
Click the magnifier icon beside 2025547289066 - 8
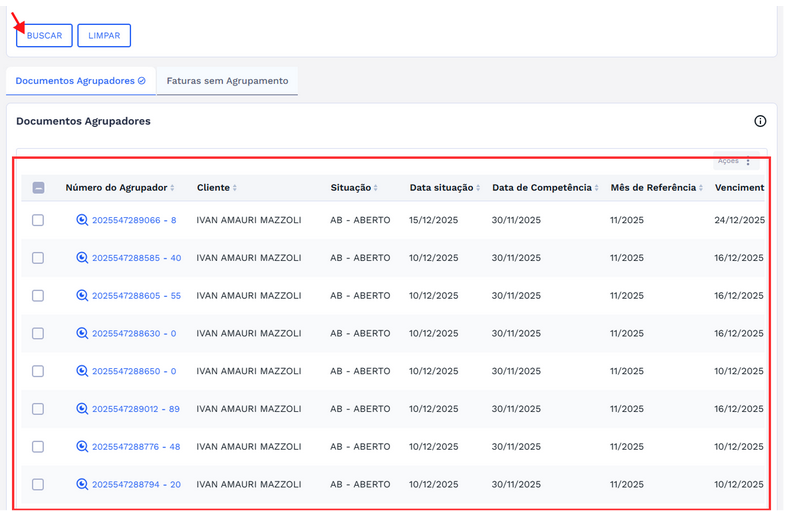(x=82, y=220)
